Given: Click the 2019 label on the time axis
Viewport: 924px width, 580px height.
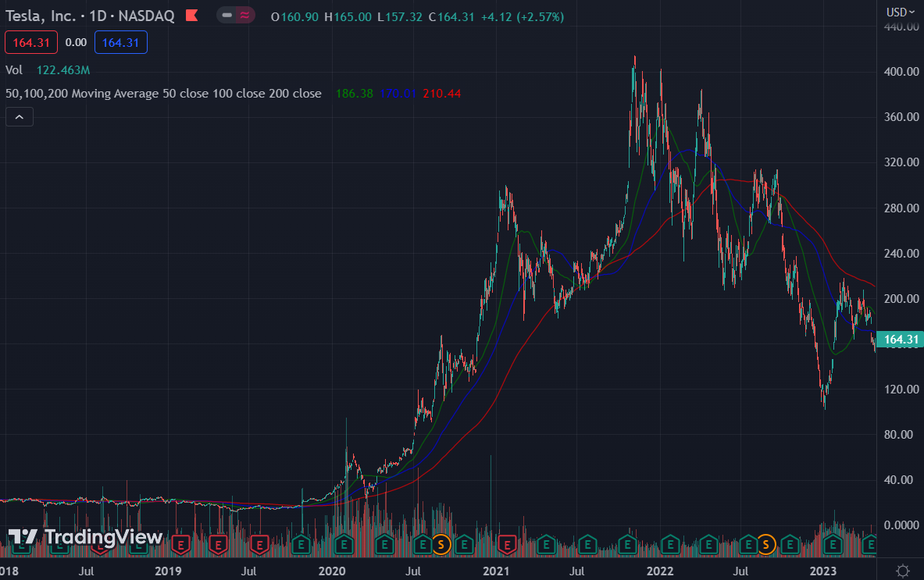Looking at the screenshot, I should click(168, 571).
